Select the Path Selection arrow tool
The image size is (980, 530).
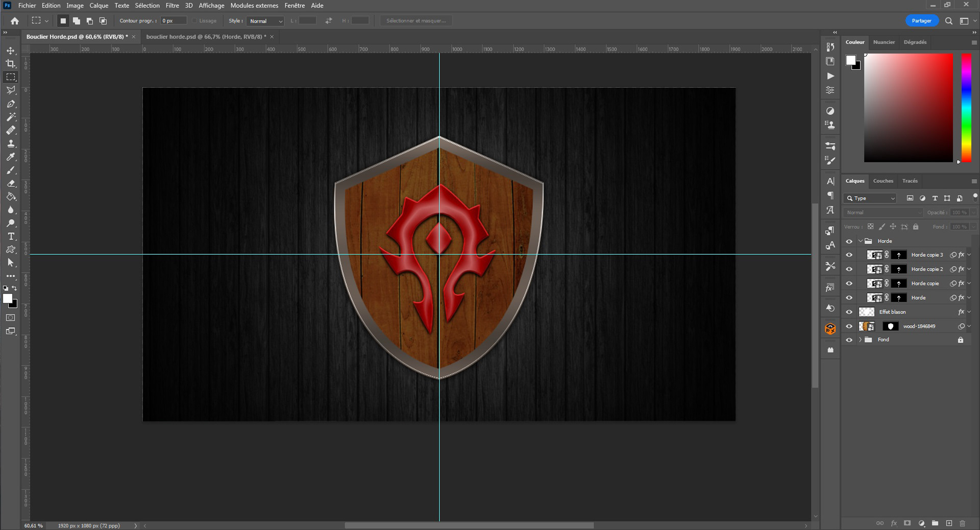pos(11,263)
